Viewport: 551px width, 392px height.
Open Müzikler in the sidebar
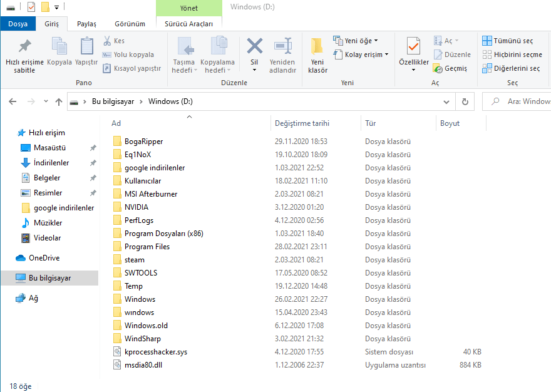coord(48,223)
